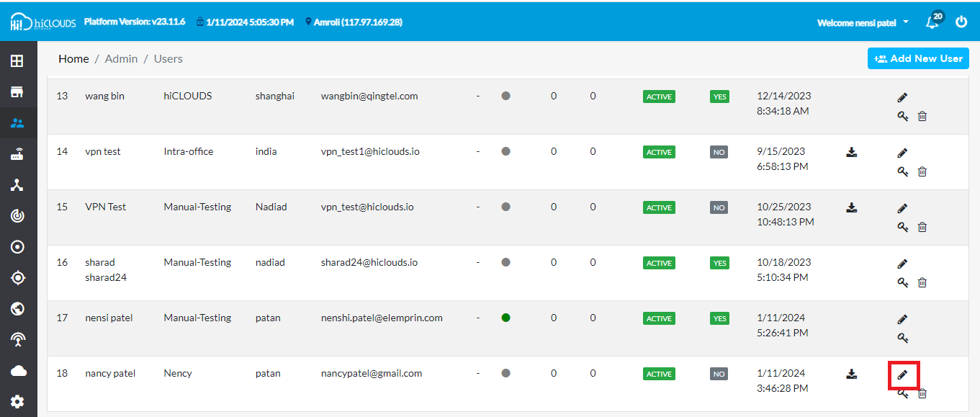This screenshot has height=417, width=980.
Task: Click NO badge in nancy patel row
Action: coord(719,375)
